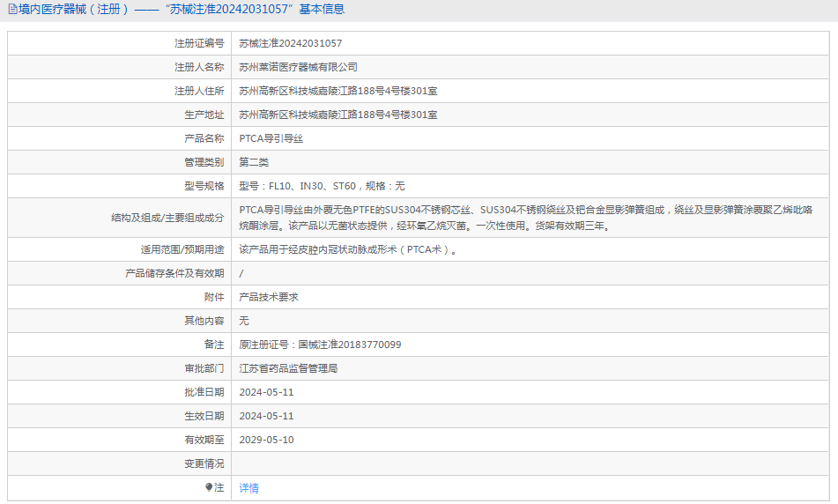The image size is (838, 504).
Task: Select the product name PTCA导引导丝
Action: [271, 138]
